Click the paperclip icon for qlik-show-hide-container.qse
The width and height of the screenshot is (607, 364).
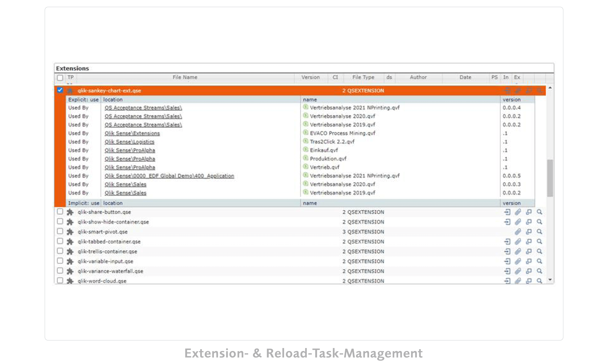click(x=518, y=222)
